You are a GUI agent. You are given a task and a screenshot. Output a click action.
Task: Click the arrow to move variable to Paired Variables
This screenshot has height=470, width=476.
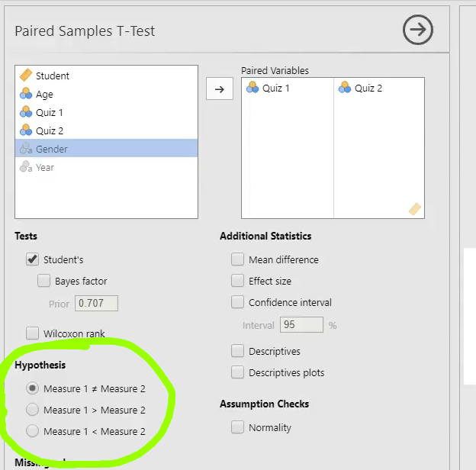220,89
